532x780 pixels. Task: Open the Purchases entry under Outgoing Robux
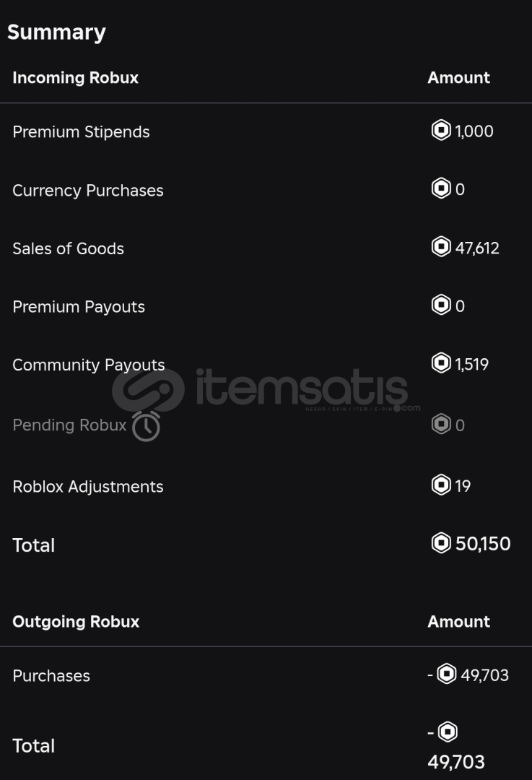click(51, 676)
